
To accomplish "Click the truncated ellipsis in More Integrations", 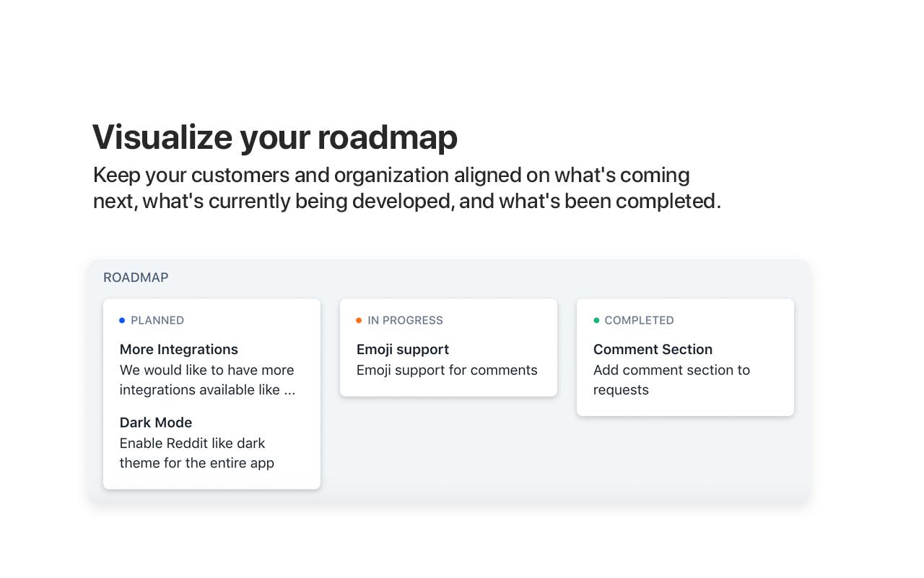I will [x=289, y=391].
